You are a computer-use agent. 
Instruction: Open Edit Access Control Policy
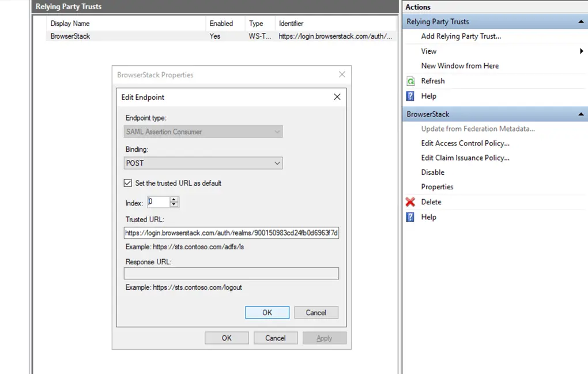(465, 143)
